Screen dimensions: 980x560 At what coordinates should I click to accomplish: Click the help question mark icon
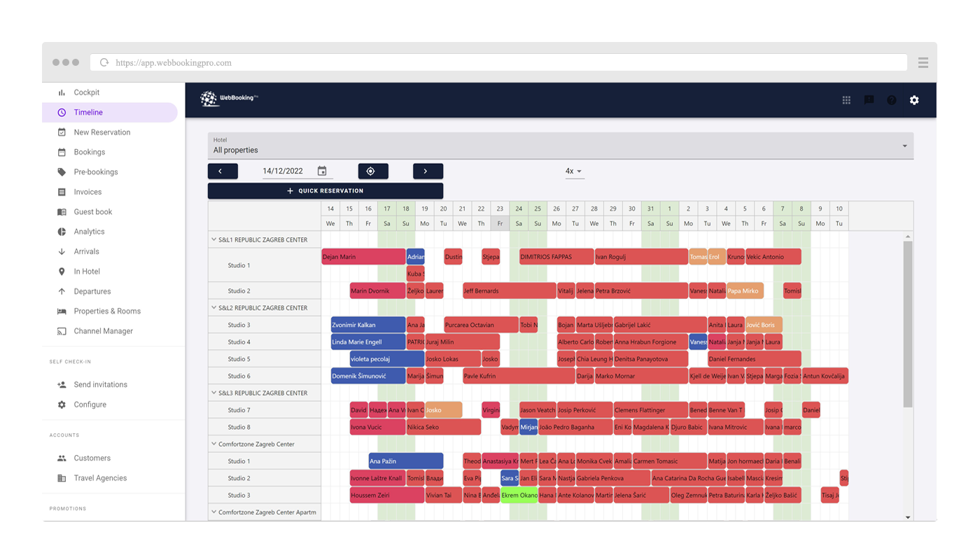click(891, 100)
